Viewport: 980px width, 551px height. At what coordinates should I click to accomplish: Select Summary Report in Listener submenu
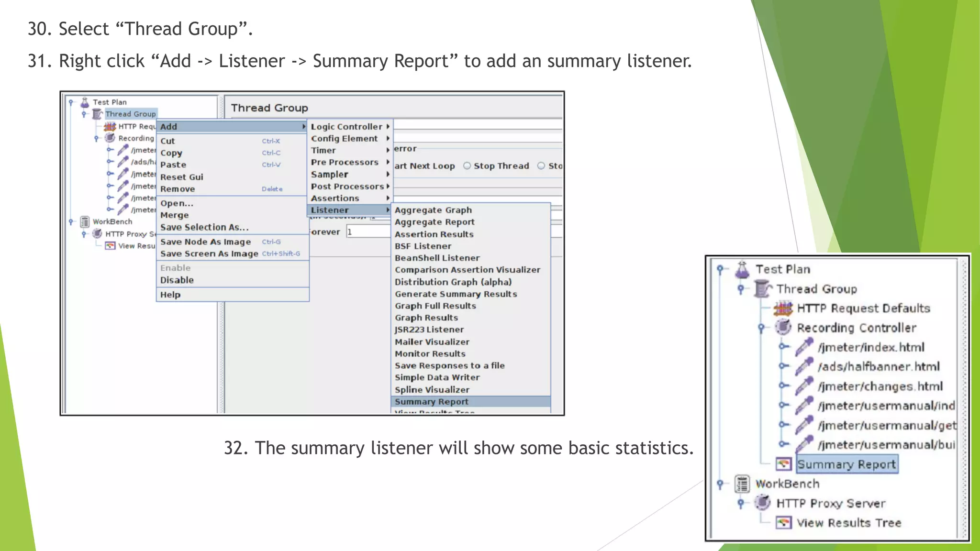pyautogui.click(x=471, y=402)
